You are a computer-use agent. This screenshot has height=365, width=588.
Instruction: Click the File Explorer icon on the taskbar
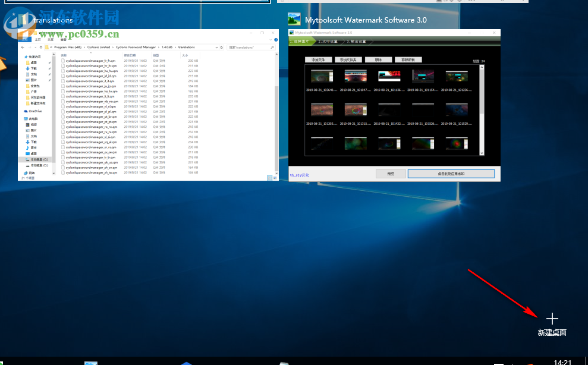(282, 361)
